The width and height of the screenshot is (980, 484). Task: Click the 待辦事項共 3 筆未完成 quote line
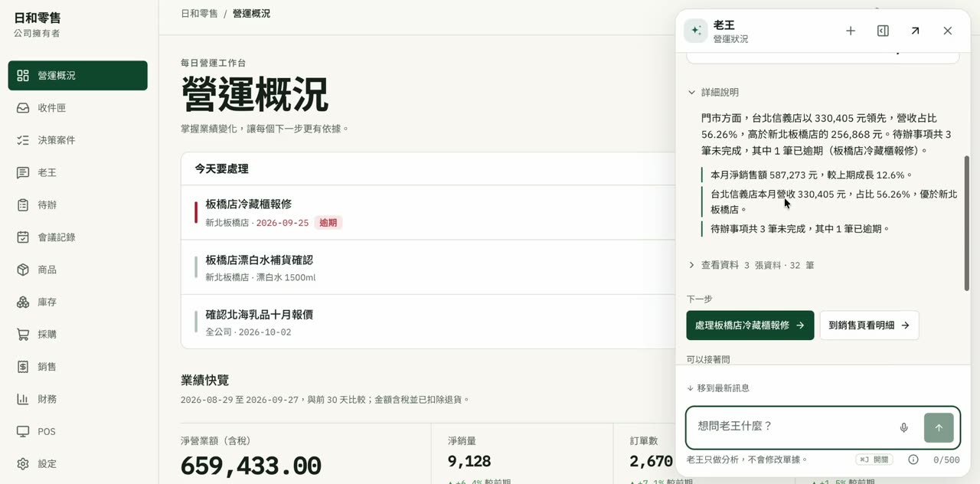(x=800, y=228)
